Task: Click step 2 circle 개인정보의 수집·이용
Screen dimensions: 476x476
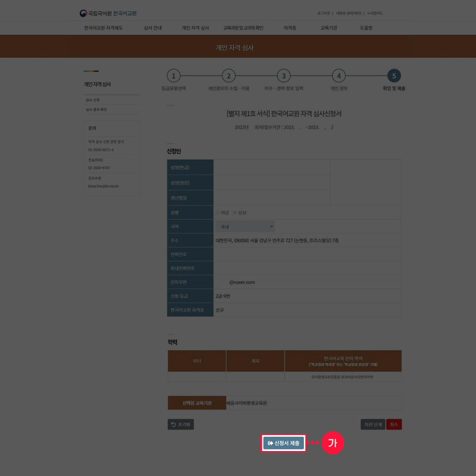Action: pos(228,76)
